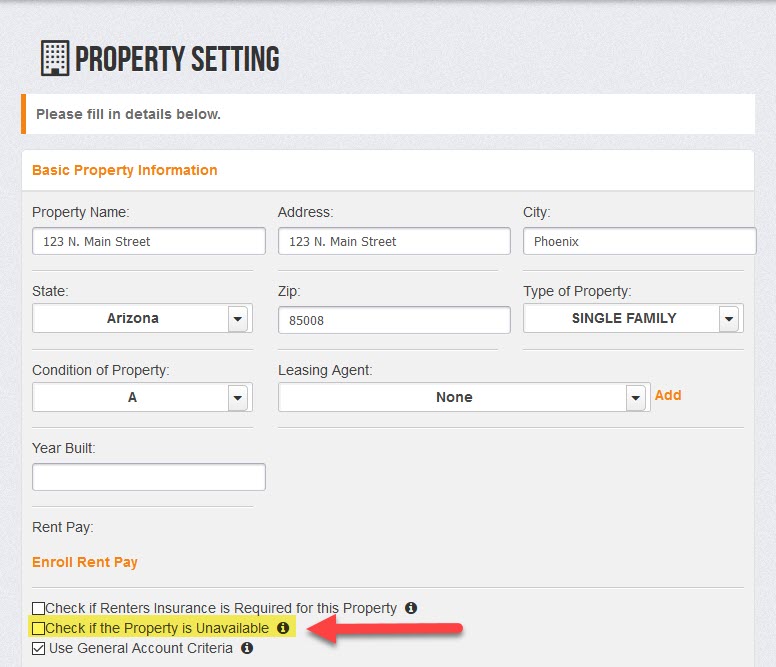Click the Property Setting building icon

pyautogui.click(x=55, y=58)
